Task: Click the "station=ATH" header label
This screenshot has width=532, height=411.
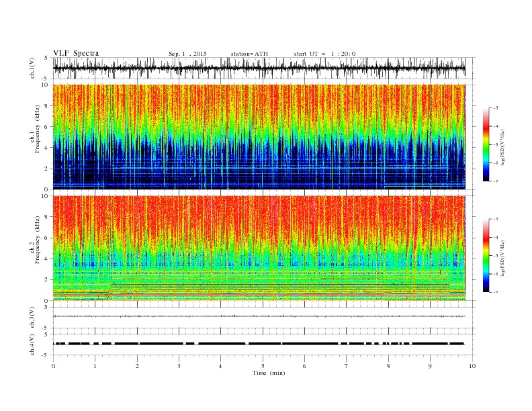Action: [249, 54]
